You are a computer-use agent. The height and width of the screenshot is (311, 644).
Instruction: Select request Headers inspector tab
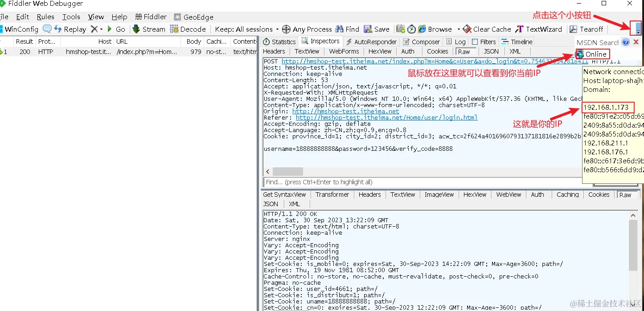274,51
